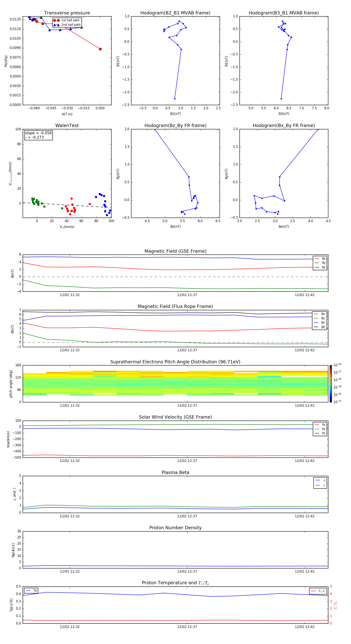The height and width of the screenshot is (644, 351).
Task: Click the 'slope = -0.056' annotation
Action: (38, 133)
